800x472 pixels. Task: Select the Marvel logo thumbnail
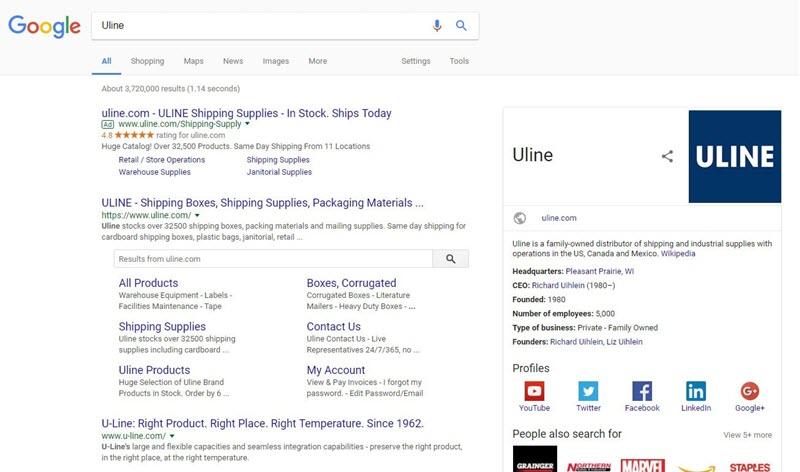click(642, 465)
